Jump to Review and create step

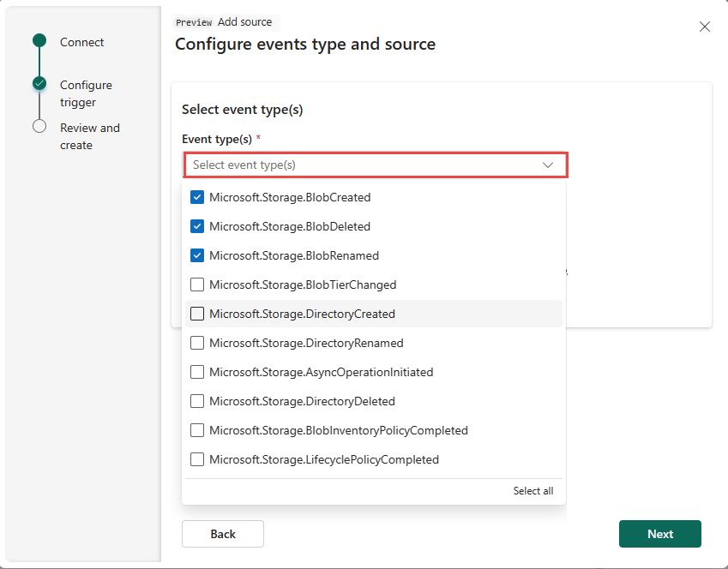pos(90,136)
